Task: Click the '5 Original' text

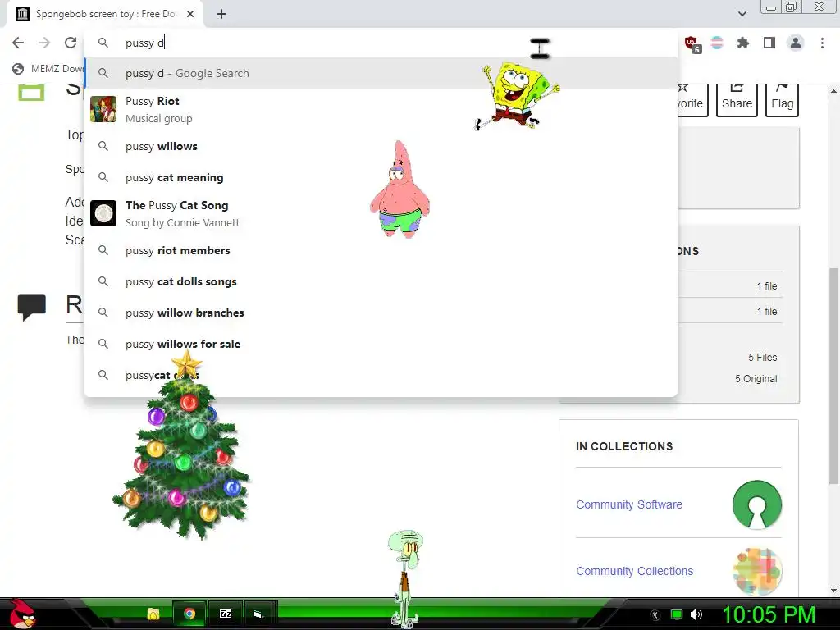Action: click(756, 379)
